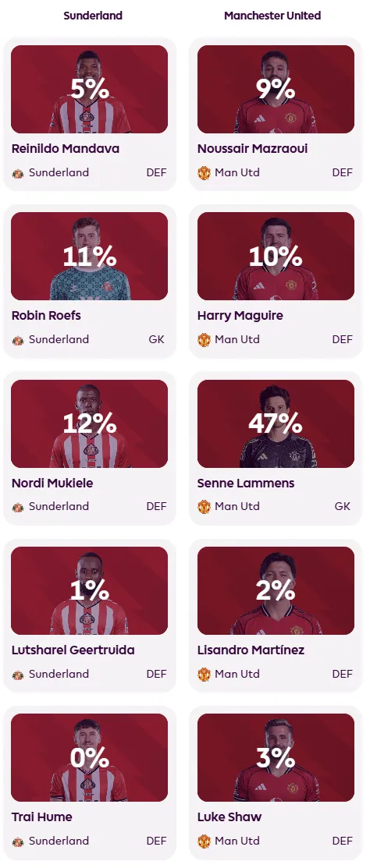
Task: Open Senne Lammens 47% player photo
Action: [276, 423]
